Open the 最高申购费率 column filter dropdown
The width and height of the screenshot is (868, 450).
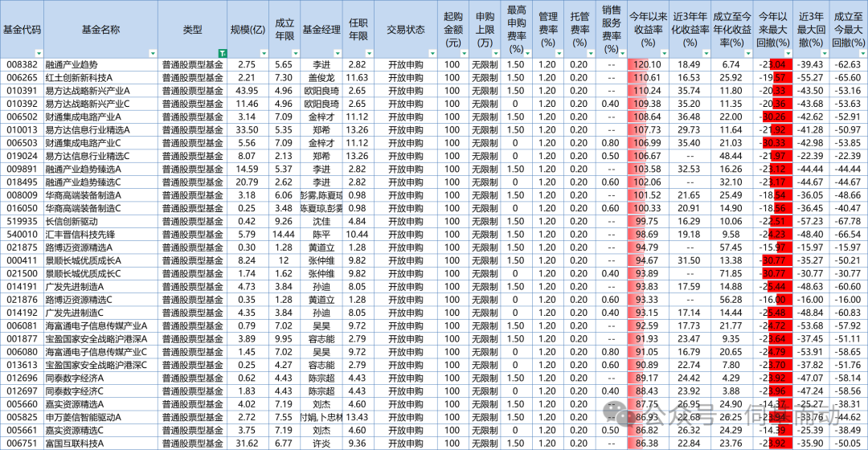(527, 54)
